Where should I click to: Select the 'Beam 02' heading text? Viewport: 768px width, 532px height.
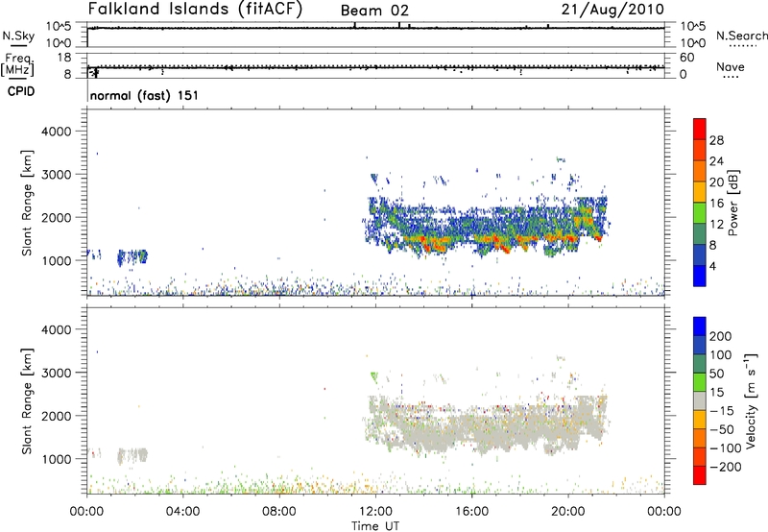(x=374, y=11)
